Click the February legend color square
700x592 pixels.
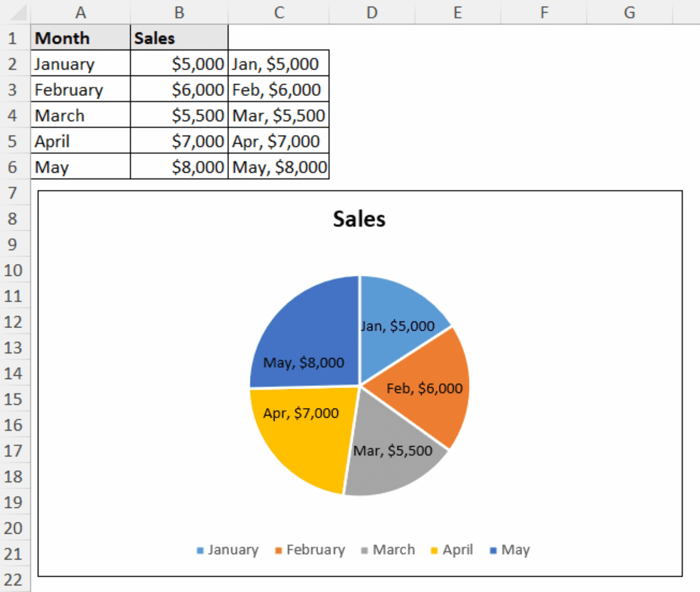[279, 550]
